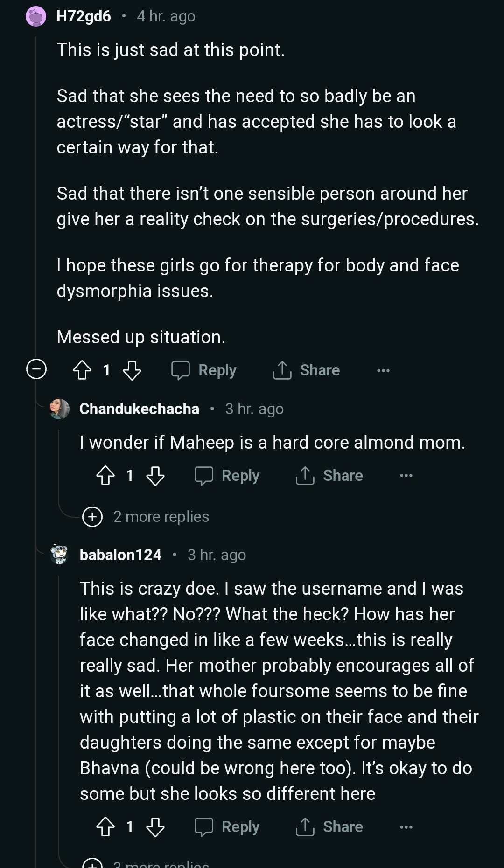The image size is (504, 868).
Task: Upvote babalon124's comment
Action: pyautogui.click(x=105, y=827)
